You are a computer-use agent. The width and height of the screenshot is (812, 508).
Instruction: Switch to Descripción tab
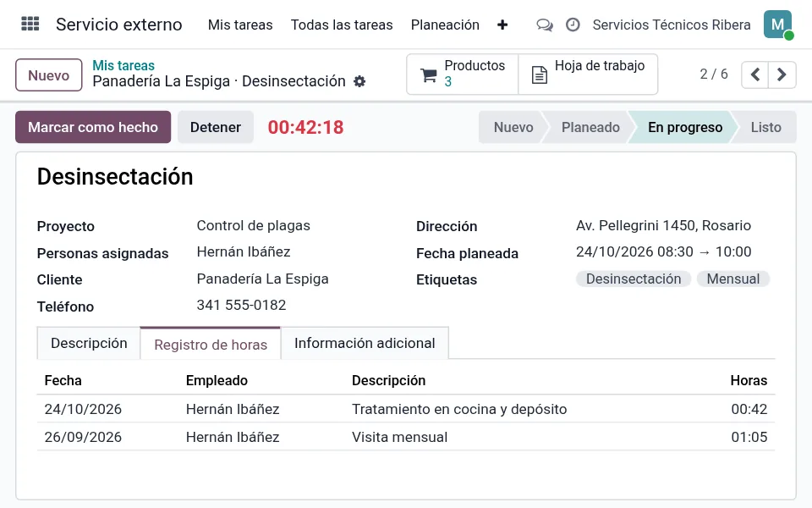click(89, 343)
